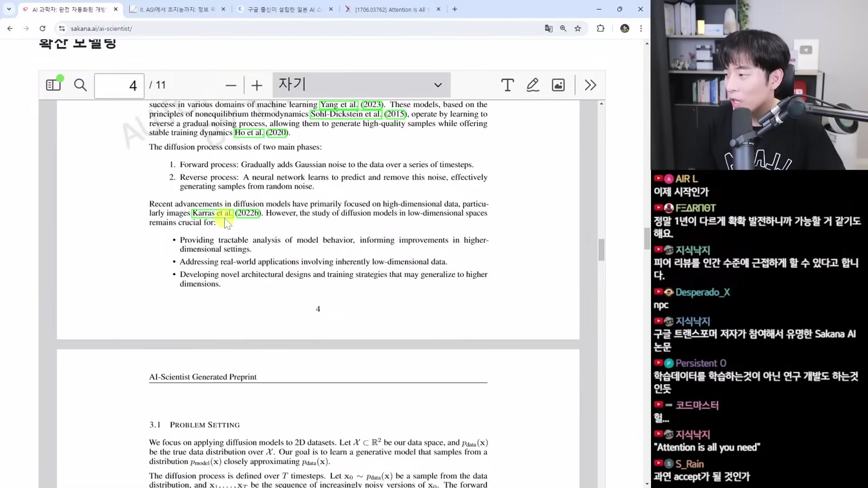Click chat username AIR L

tap(687, 179)
